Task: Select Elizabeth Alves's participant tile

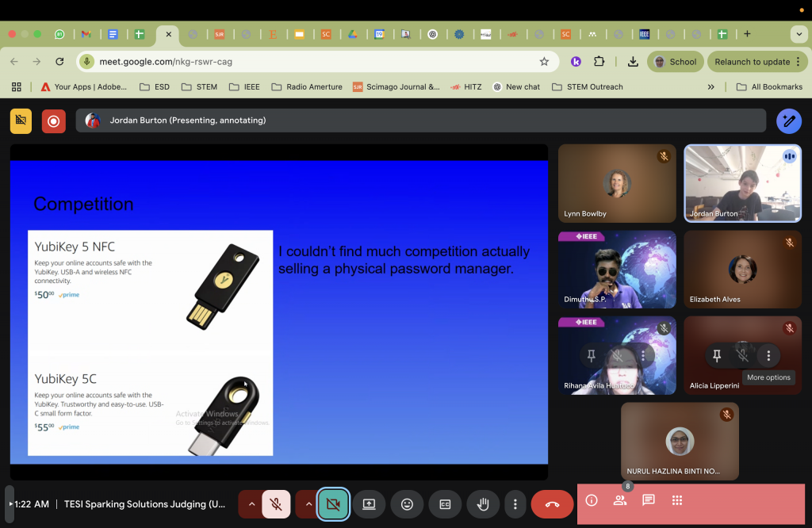Action: [x=742, y=270]
